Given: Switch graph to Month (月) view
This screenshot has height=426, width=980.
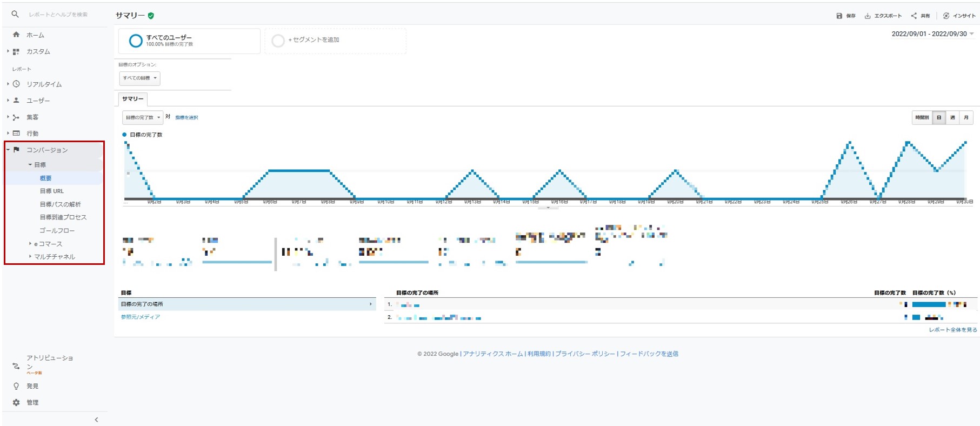Looking at the screenshot, I should (x=966, y=117).
